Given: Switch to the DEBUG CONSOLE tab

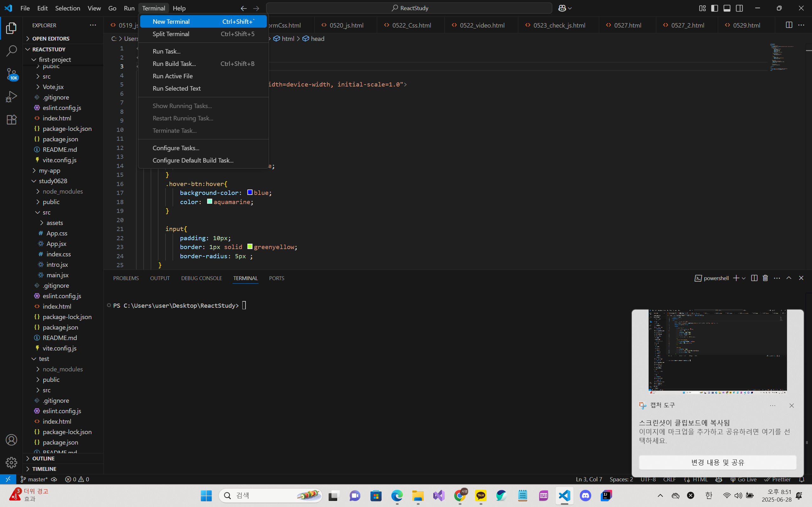Looking at the screenshot, I should [x=201, y=278].
